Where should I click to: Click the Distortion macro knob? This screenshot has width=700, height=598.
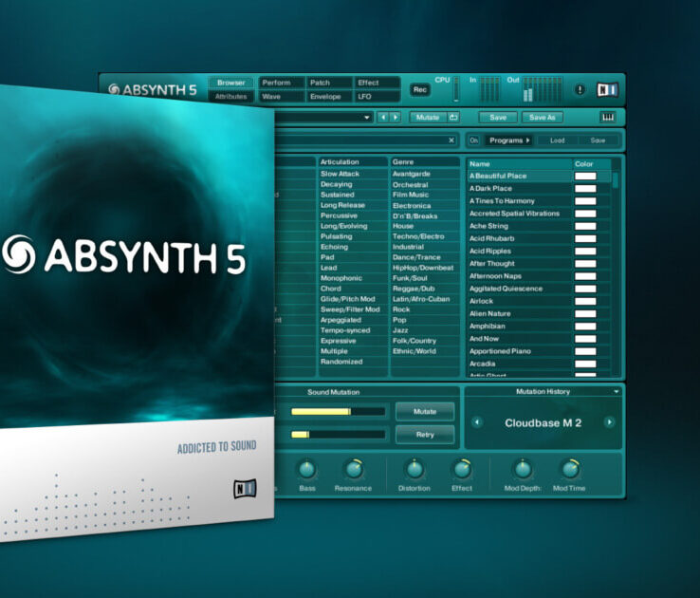(x=414, y=469)
